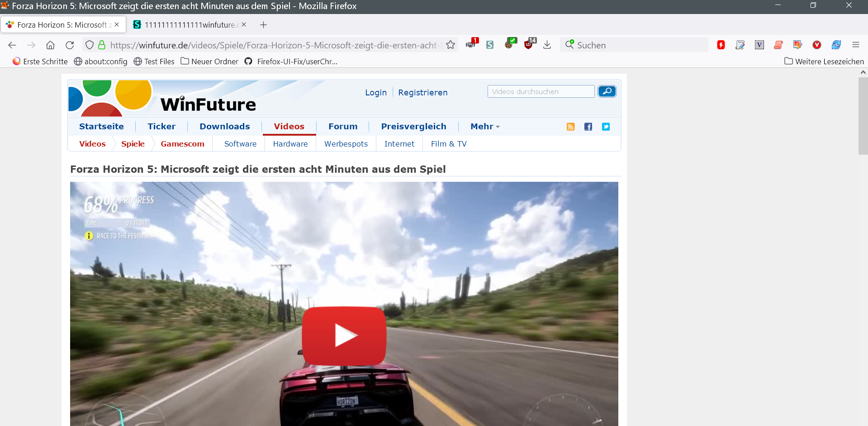This screenshot has height=426, width=868.
Task: Go to Gamescom breadcrumb link
Action: (x=182, y=144)
